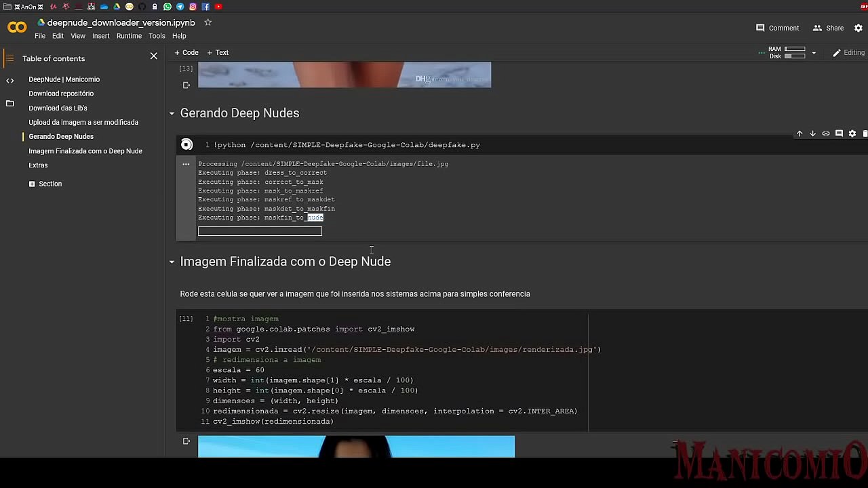Click the output image below cell 11
Screen dimensions: 868x488
(x=356, y=447)
